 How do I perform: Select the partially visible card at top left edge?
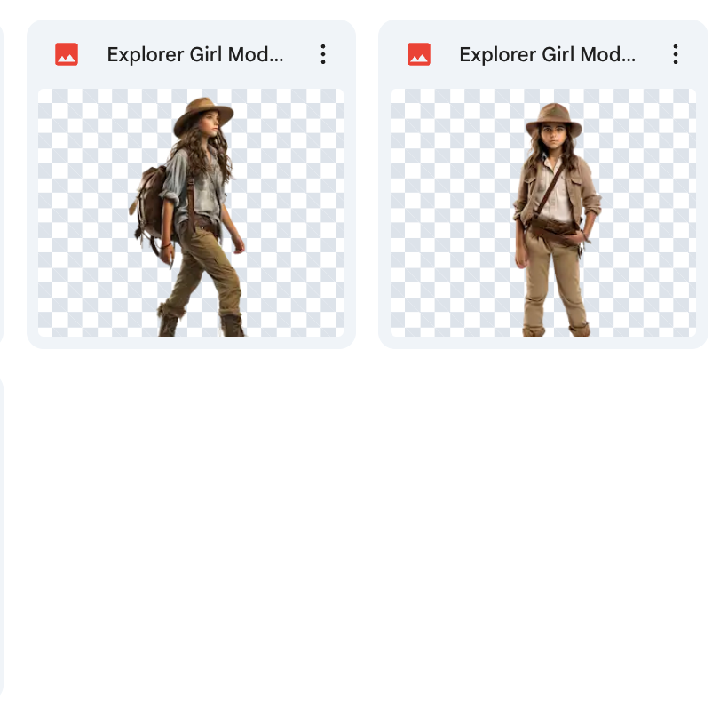[1, 178]
